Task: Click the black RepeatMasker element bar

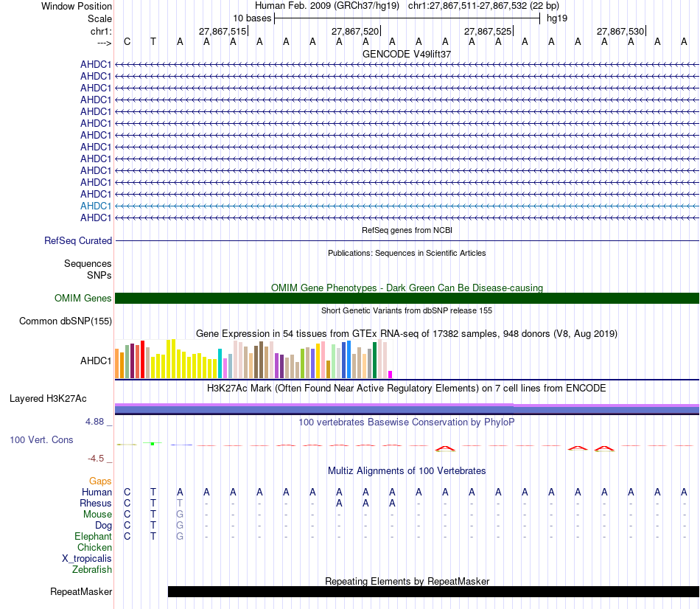Action: coord(433,591)
